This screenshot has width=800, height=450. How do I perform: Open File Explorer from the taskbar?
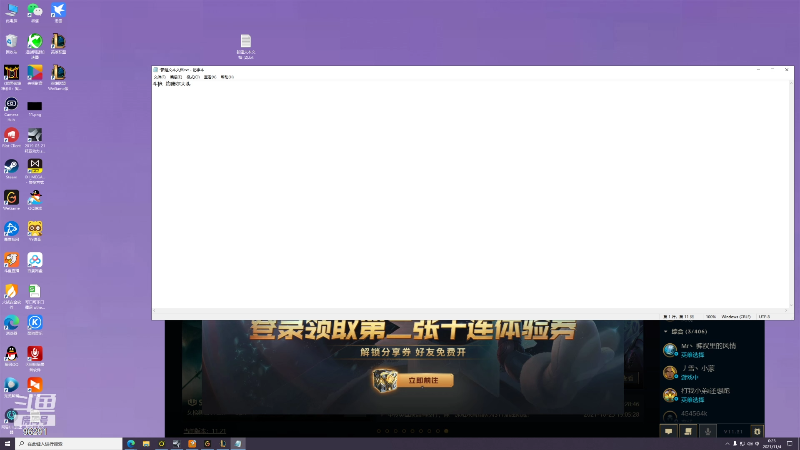146,444
